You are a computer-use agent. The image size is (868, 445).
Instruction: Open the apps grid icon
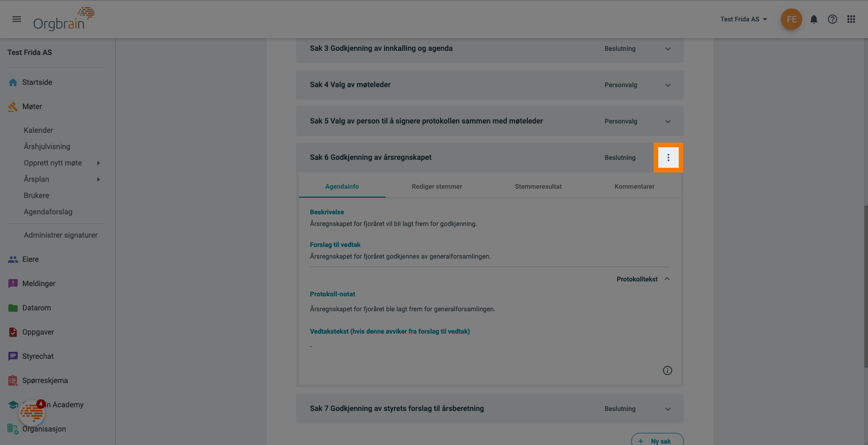pos(851,19)
